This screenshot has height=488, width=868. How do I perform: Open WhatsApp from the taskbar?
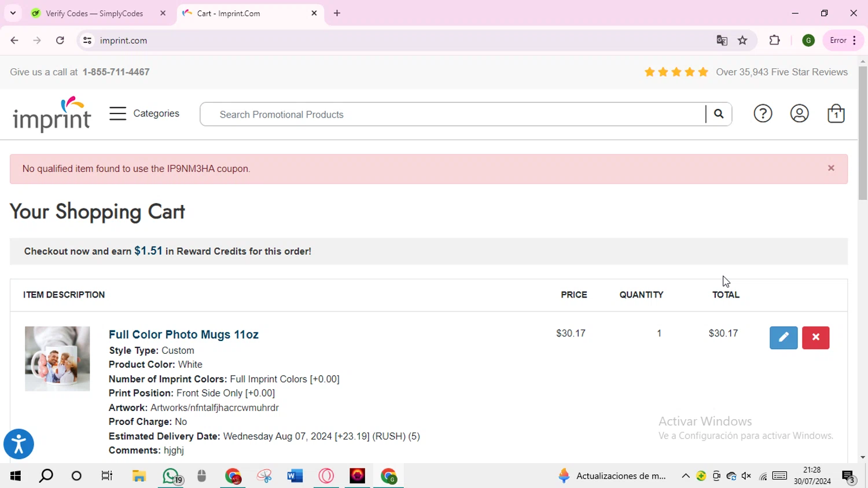(171, 476)
